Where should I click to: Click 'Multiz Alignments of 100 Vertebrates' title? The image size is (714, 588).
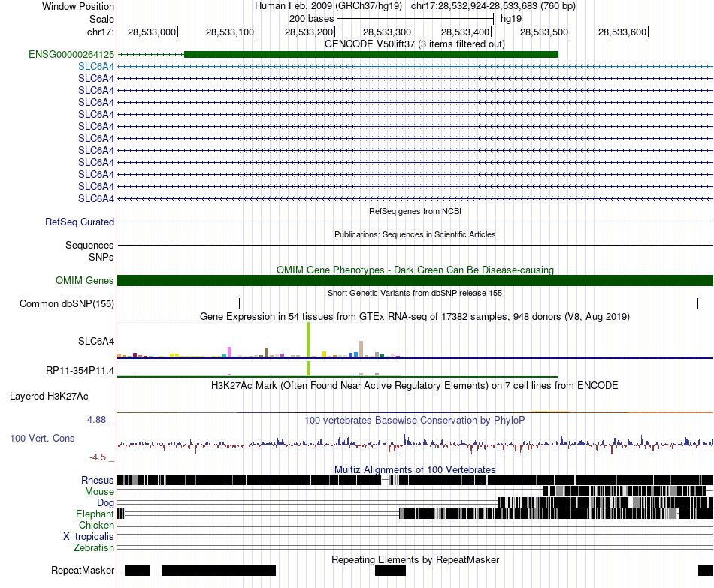[415, 469]
